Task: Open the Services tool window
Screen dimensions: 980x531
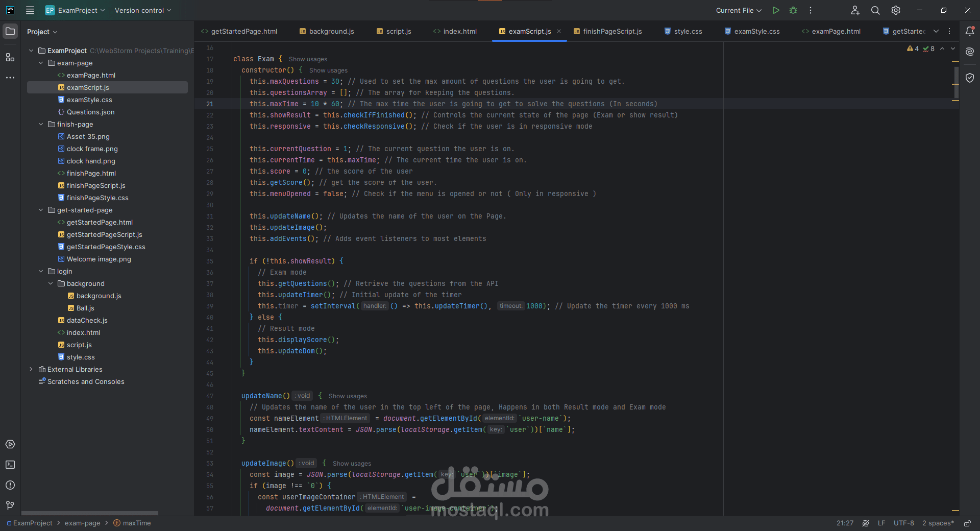Action: (x=10, y=444)
